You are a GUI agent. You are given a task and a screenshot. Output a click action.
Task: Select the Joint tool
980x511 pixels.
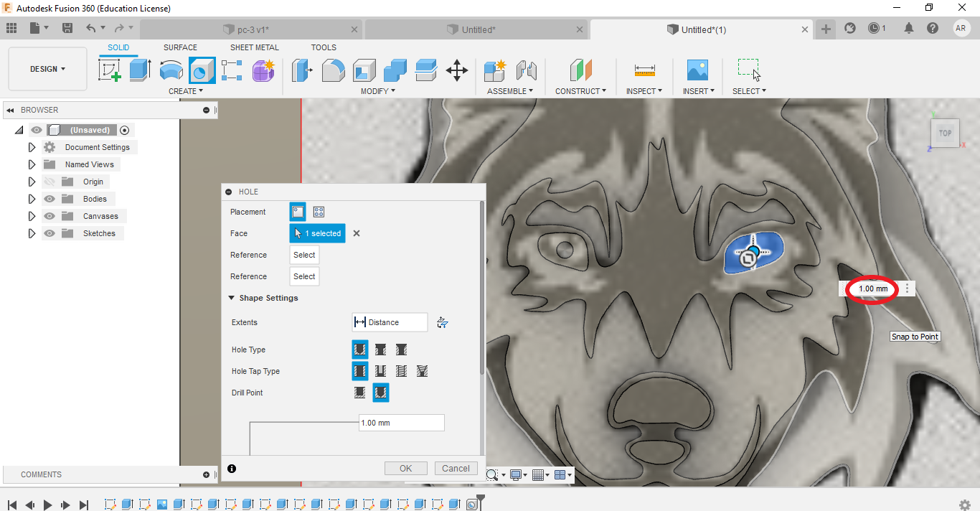pos(527,70)
